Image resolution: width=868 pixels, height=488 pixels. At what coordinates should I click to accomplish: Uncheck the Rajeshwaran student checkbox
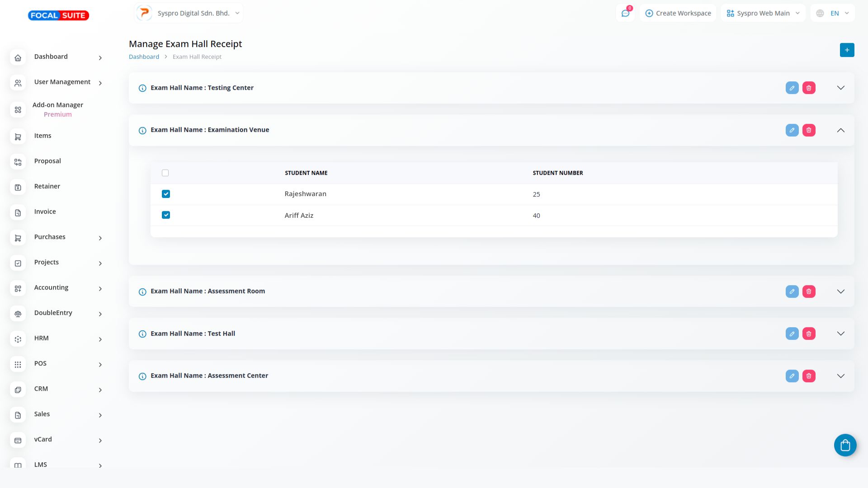pos(166,194)
